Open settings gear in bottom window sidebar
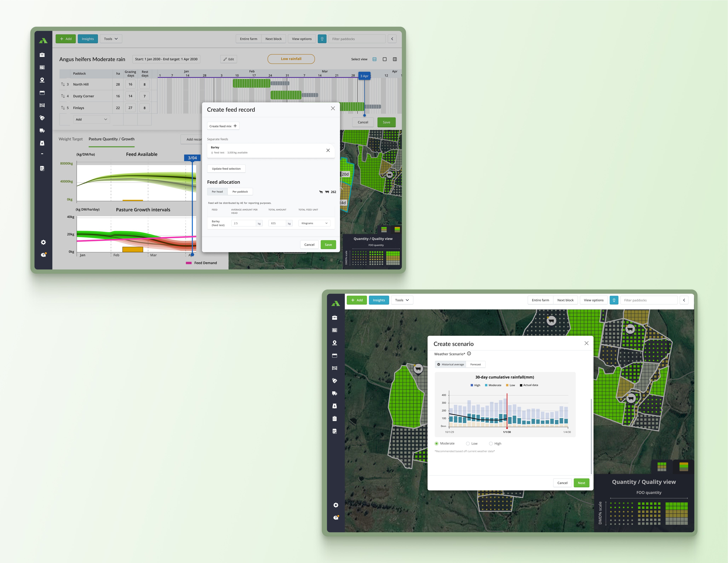The height and width of the screenshot is (563, 728). [336, 505]
